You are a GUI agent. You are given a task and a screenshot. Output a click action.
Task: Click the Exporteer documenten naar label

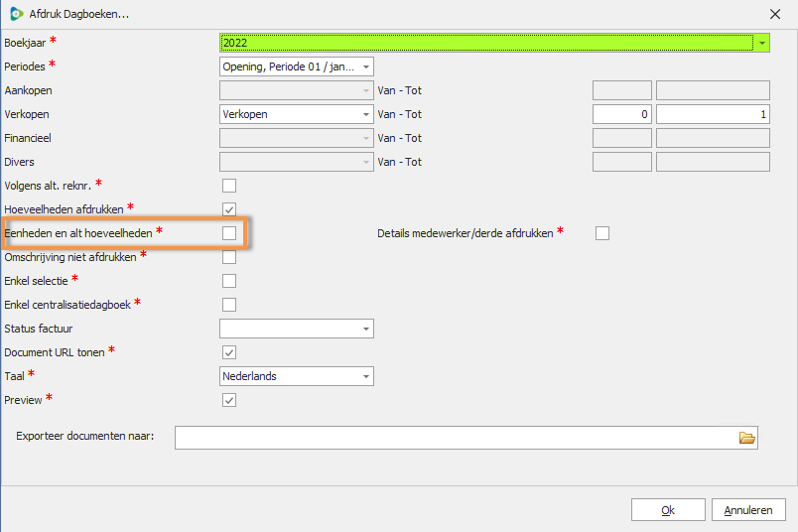click(x=85, y=436)
